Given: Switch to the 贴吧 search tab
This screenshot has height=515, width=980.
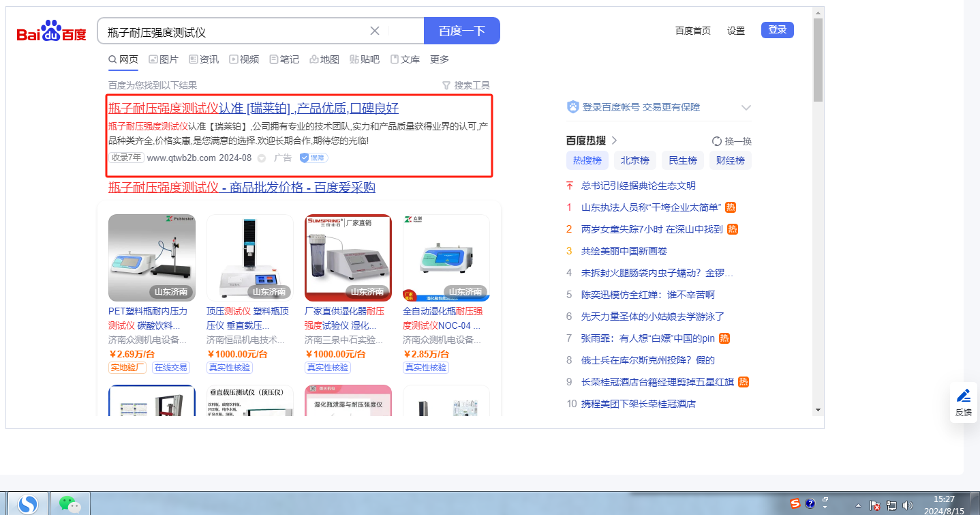Looking at the screenshot, I should coord(365,59).
